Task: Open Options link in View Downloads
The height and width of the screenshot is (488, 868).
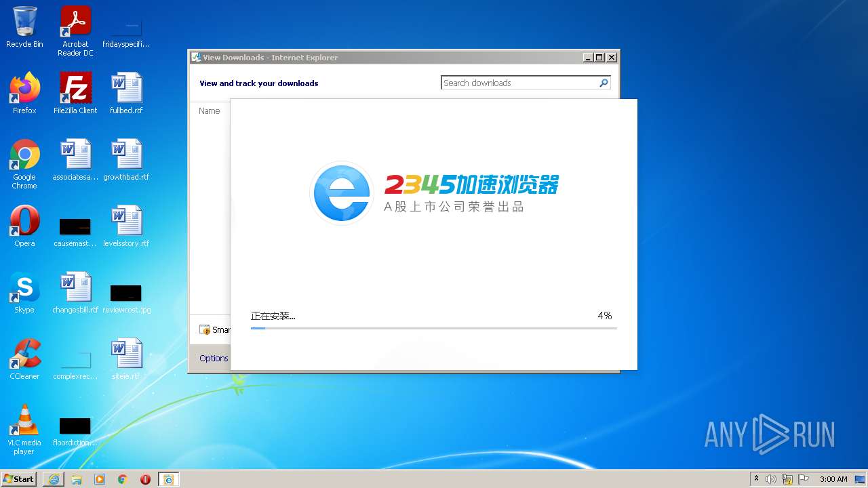Action: pyautogui.click(x=214, y=358)
